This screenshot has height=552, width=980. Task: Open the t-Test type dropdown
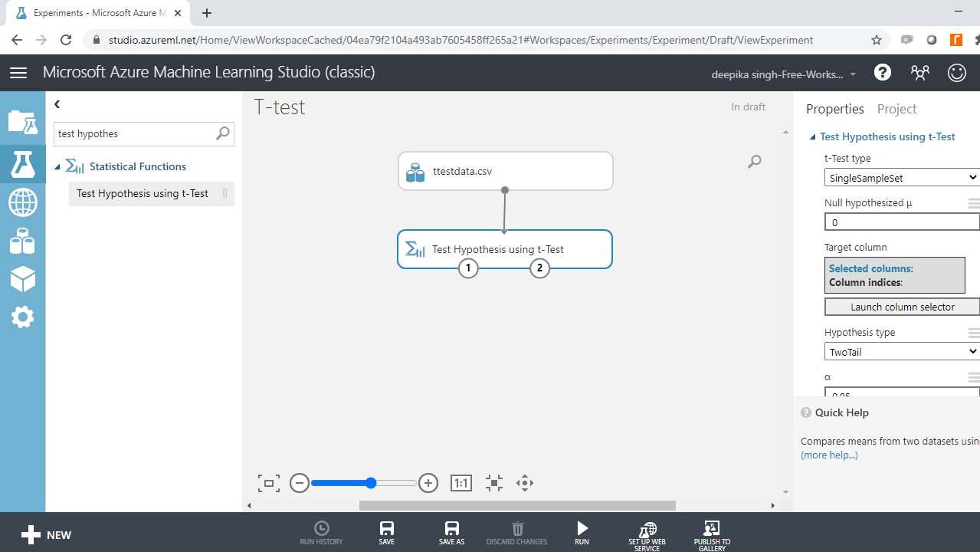coord(902,178)
